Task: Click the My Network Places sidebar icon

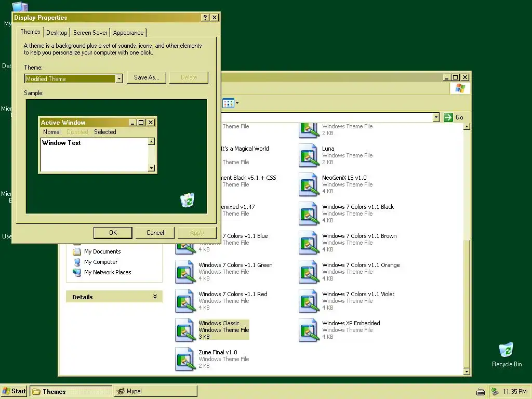Action: 77,272
